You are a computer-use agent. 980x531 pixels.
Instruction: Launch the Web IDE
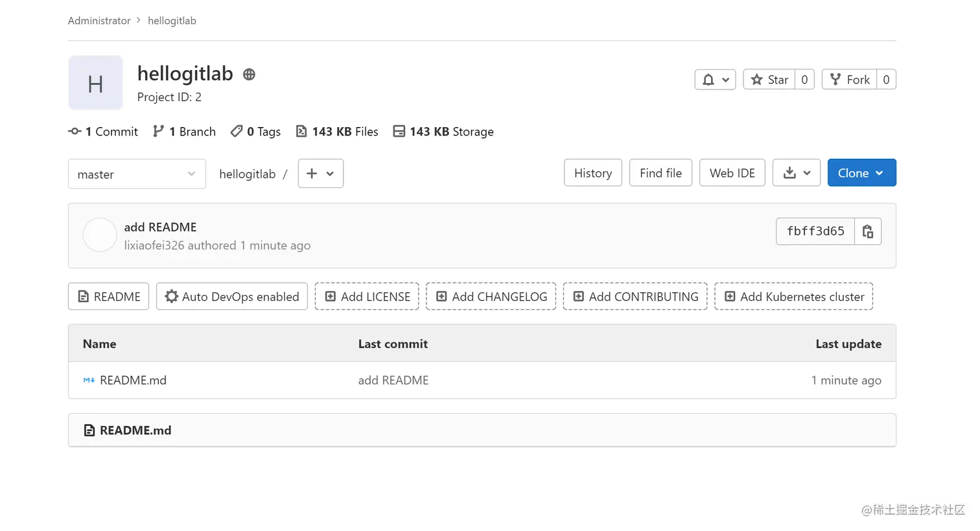[732, 173]
